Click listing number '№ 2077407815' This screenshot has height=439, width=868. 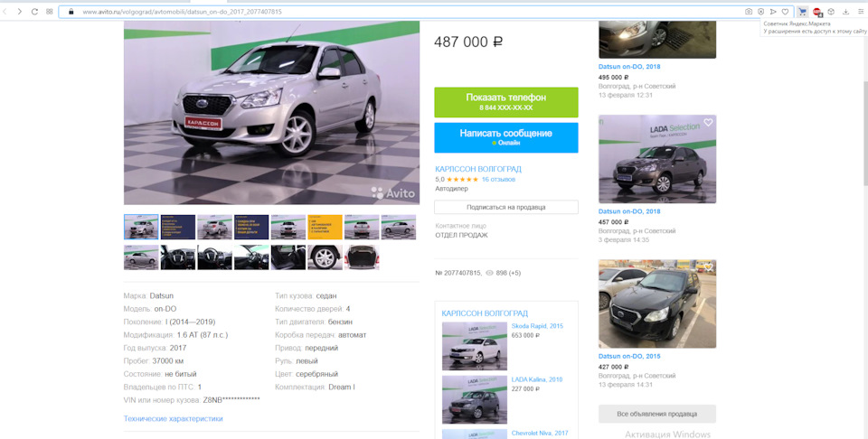point(458,273)
